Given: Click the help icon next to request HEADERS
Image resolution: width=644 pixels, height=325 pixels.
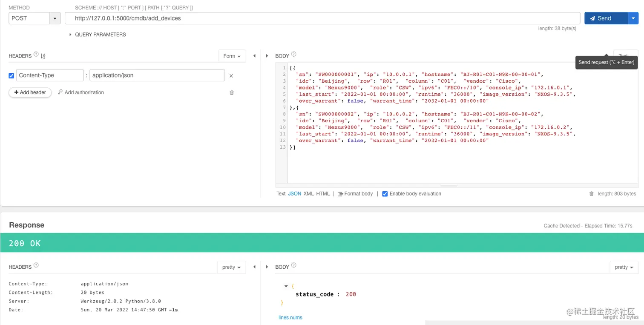Looking at the screenshot, I should tap(36, 55).
